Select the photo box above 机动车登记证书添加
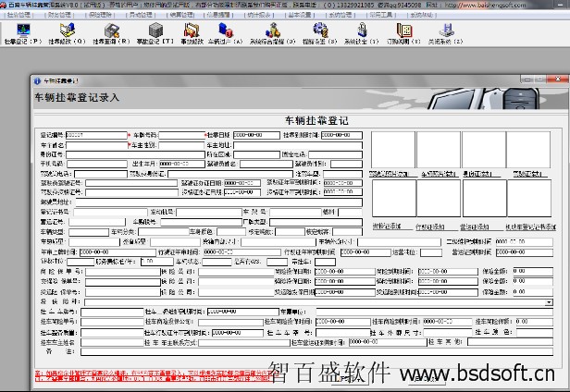 [529, 199]
